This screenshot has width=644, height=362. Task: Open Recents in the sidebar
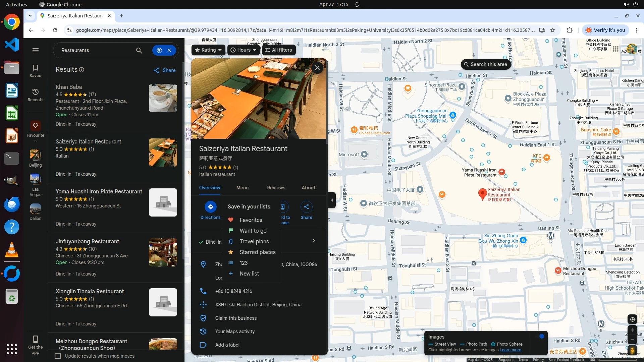pyautogui.click(x=35, y=95)
